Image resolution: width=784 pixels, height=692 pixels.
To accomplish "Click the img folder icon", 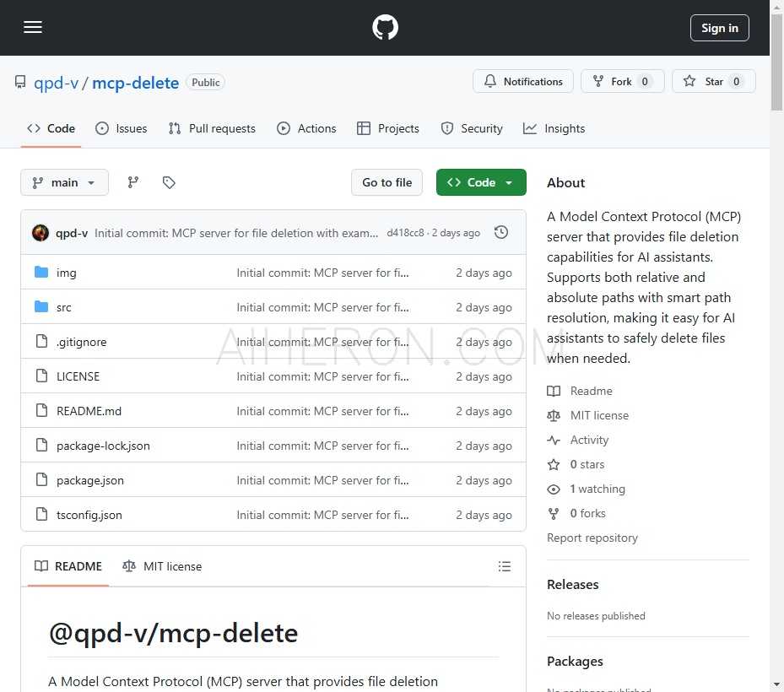I will point(41,272).
